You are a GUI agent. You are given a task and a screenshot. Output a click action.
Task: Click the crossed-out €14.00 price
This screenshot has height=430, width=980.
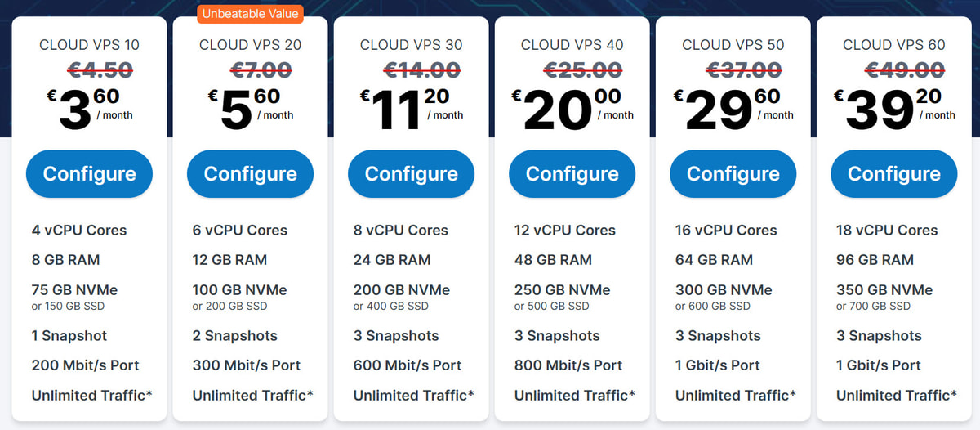pyautogui.click(x=411, y=69)
